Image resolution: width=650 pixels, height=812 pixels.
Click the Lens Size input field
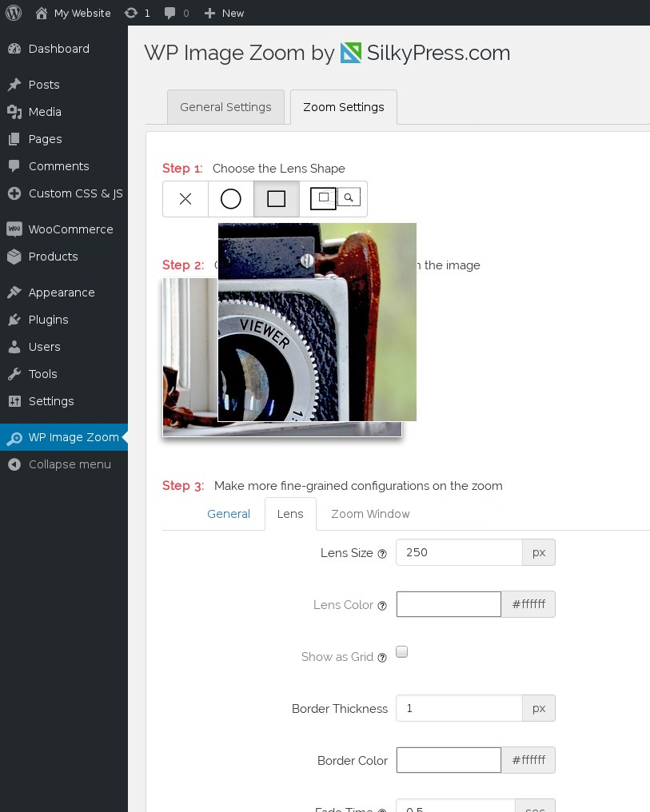point(459,552)
